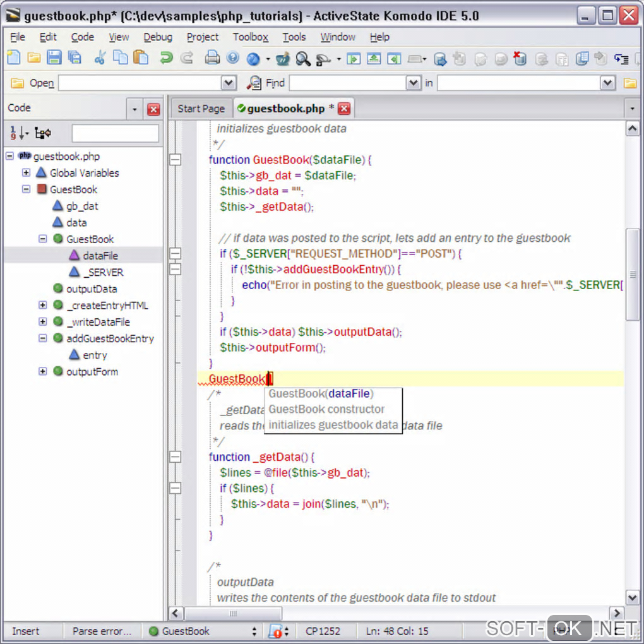This screenshot has width=644, height=644.
Task: Click the globe browser preview icon
Action: 253,59
